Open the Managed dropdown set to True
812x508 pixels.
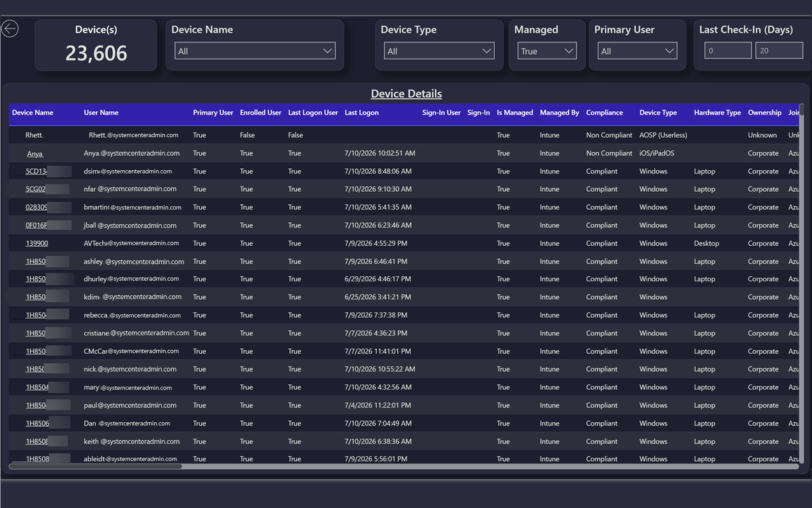coord(547,51)
